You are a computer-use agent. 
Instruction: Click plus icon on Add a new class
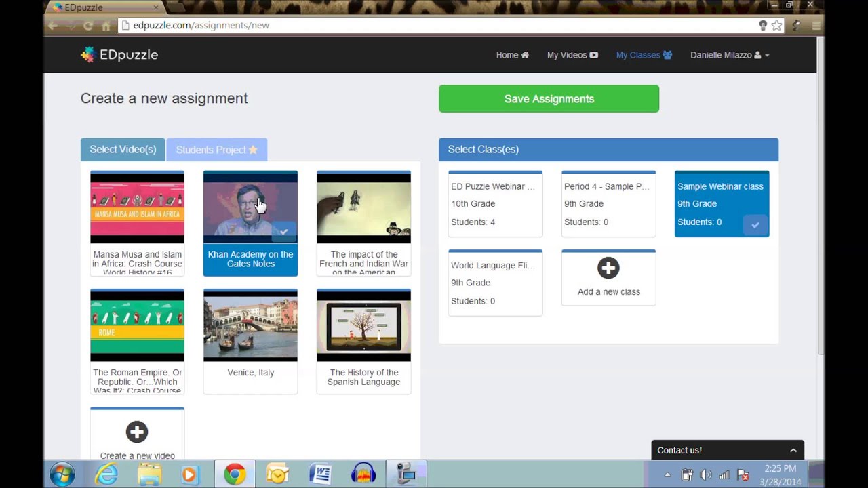pyautogui.click(x=608, y=268)
